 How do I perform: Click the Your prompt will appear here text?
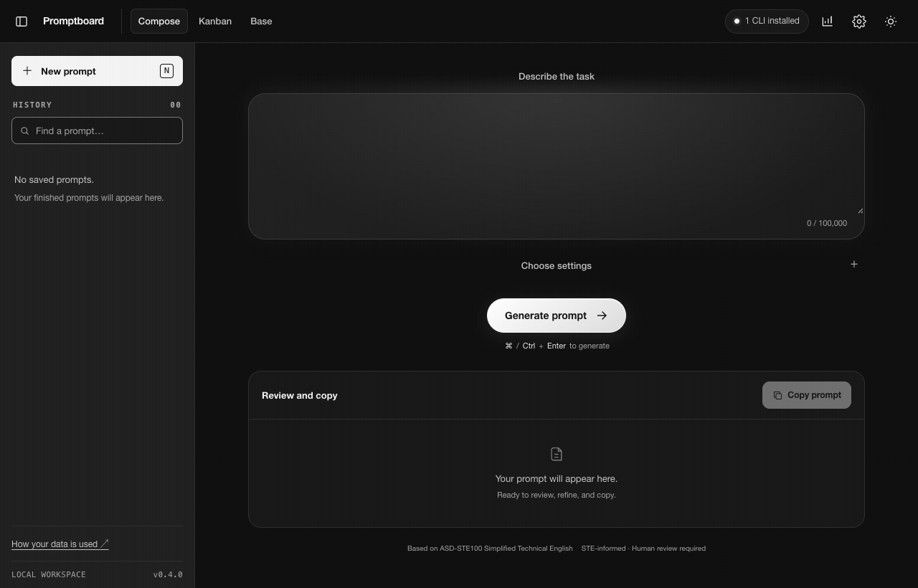tap(557, 478)
